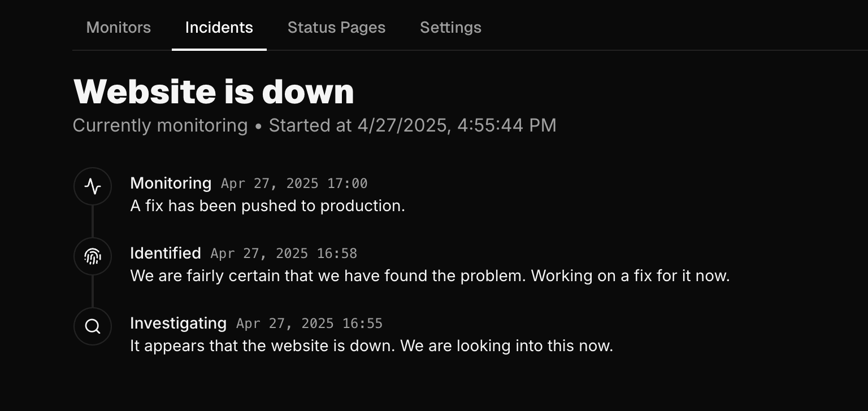This screenshot has height=411, width=868.
Task: Select the Incidents tab
Action: pyautogui.click(x=219, y=27)
